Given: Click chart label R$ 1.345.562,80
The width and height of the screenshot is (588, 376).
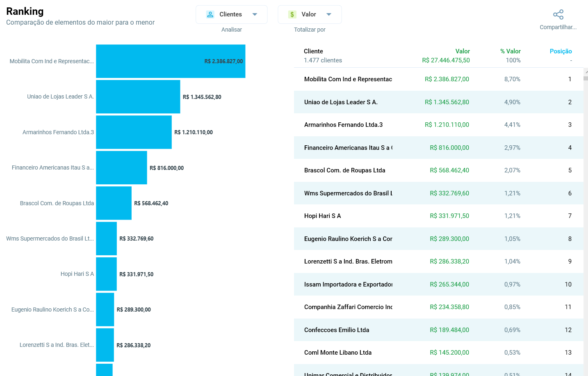Looking at the screenshot, I should coord(202,97).
